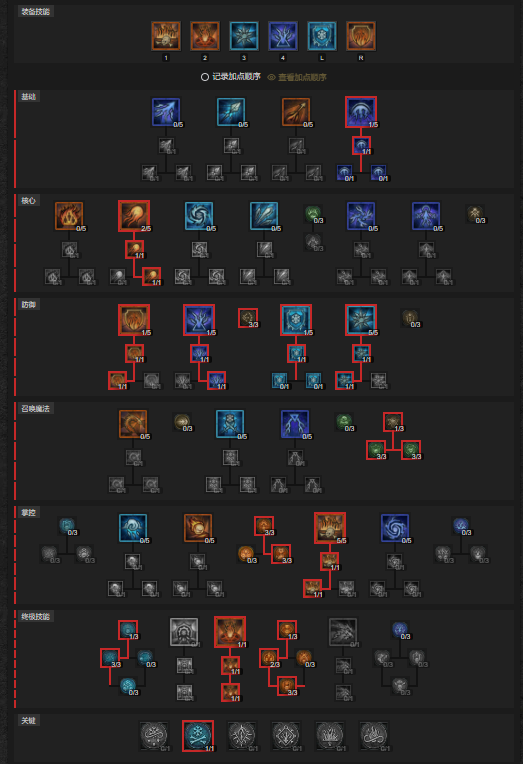The height and width of the screenshot is (764, 523).
Task: Click equipped skill slot 1
Action: pos(166,36)
